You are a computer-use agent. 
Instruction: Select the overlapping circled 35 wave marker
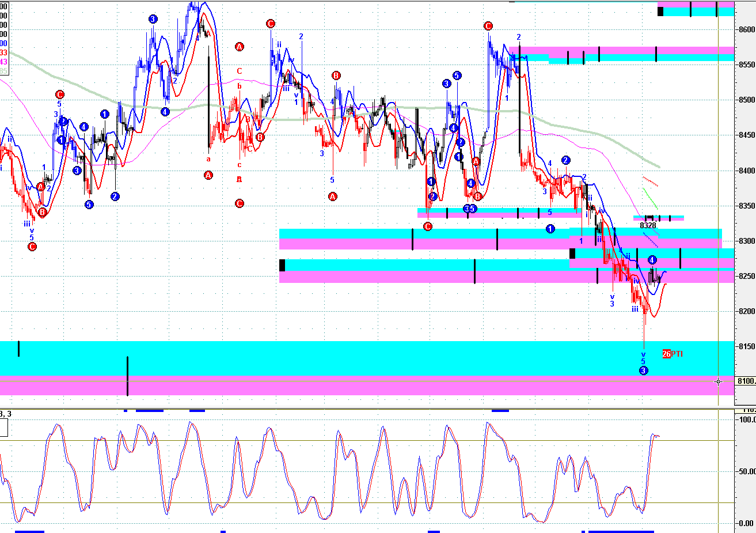click(470, 209)
